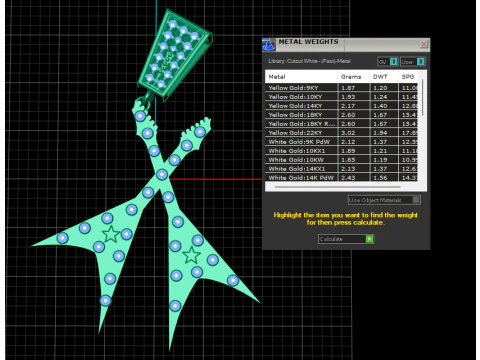Select the White Gold:14KX1 row
Screen dimensions: 480x360
click(x=342, y=169)
